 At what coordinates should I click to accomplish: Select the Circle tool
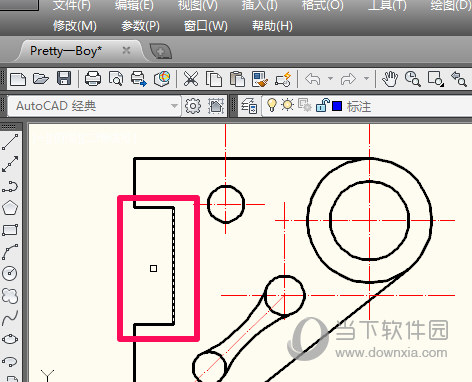click(10, 273)
